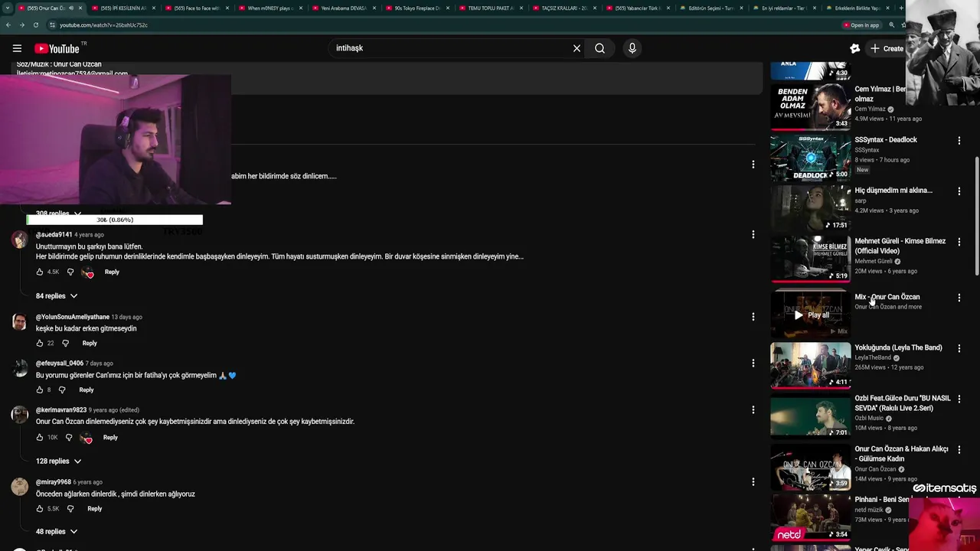Start voice search with the microphone
This screenshot has height=551, width=980.
[632, 48]
